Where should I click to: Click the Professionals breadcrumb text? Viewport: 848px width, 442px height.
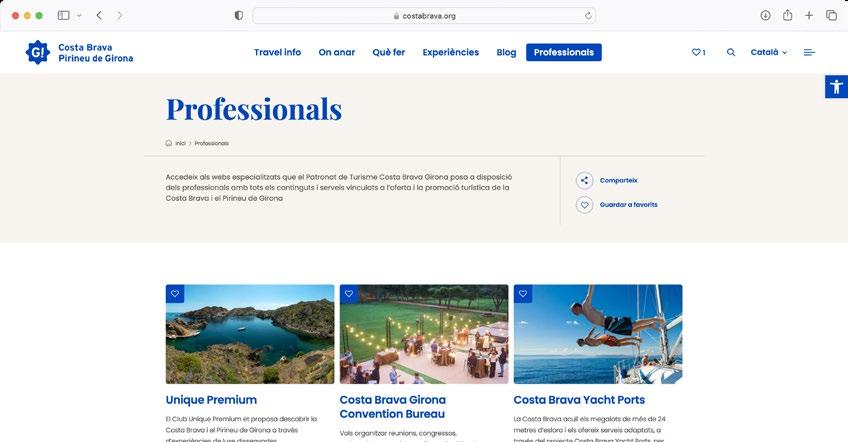click(211, 143)
